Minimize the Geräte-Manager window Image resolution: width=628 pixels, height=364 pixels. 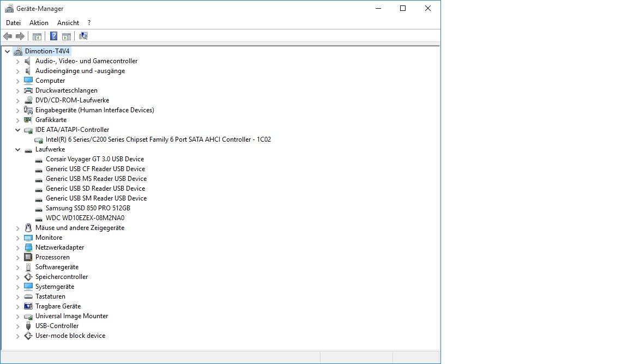point(378,8)
